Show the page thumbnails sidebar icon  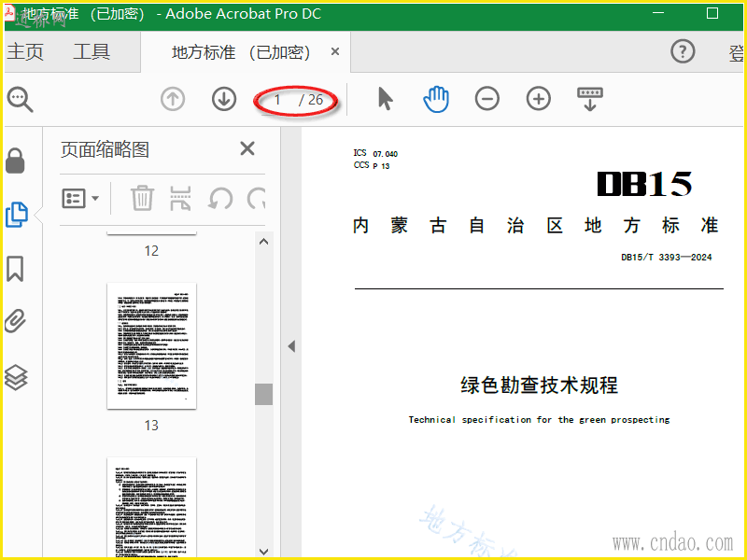(x=16, y=215)
